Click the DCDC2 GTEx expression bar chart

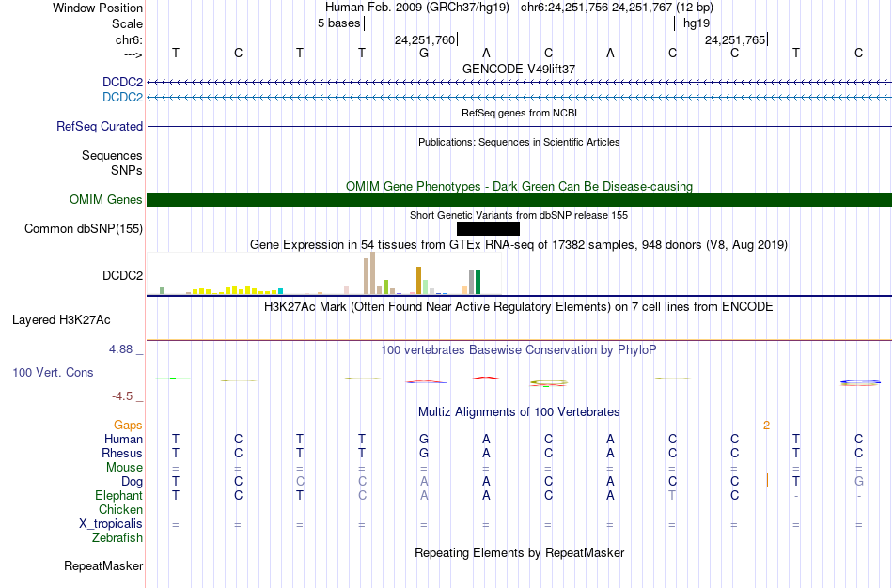[x=324, y=273]
